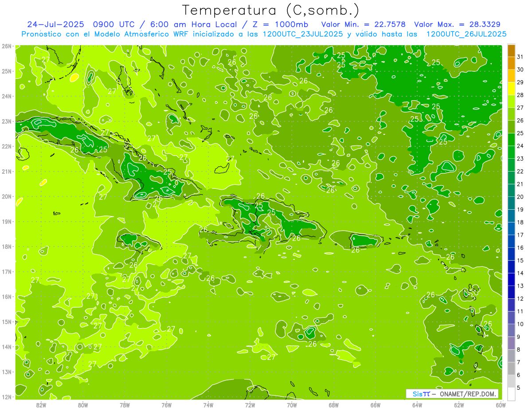The image size is (532, 411).
Task: Click the legend value '10'
Action: pos(520,324)
